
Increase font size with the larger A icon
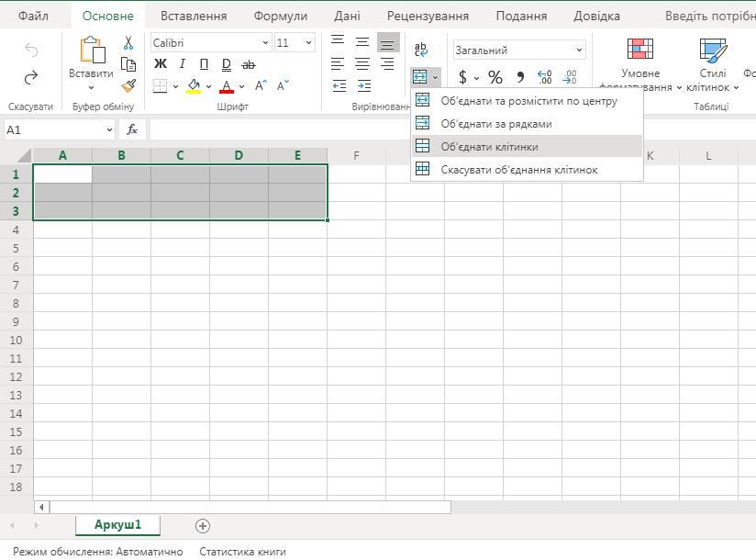261,86
